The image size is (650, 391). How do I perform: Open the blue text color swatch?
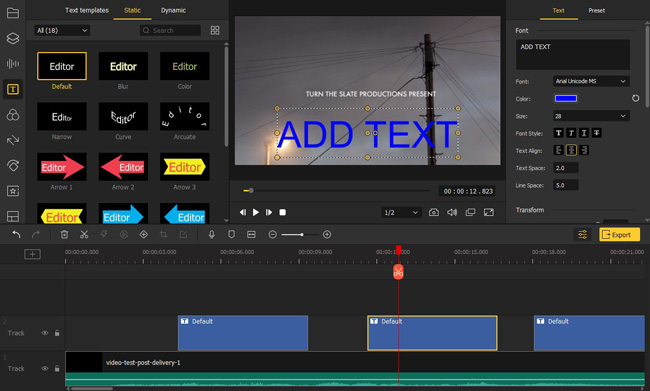565,98
